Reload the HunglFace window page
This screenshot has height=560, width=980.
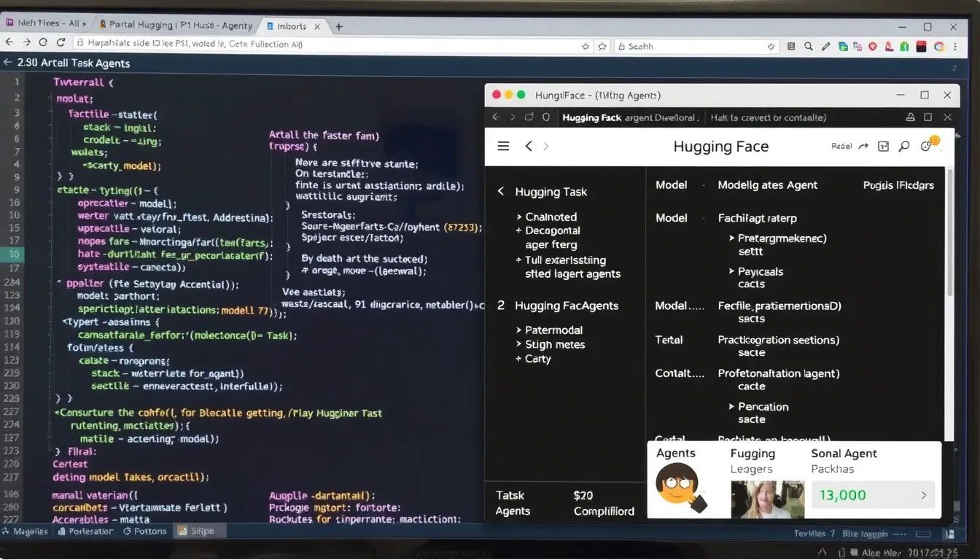pos(529,117)
